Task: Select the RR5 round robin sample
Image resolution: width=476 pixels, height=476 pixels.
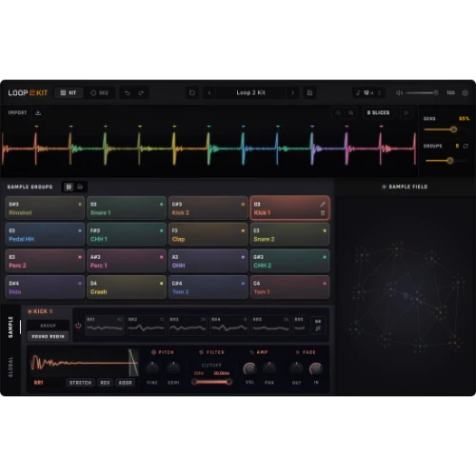Action: tap(270, 326)
